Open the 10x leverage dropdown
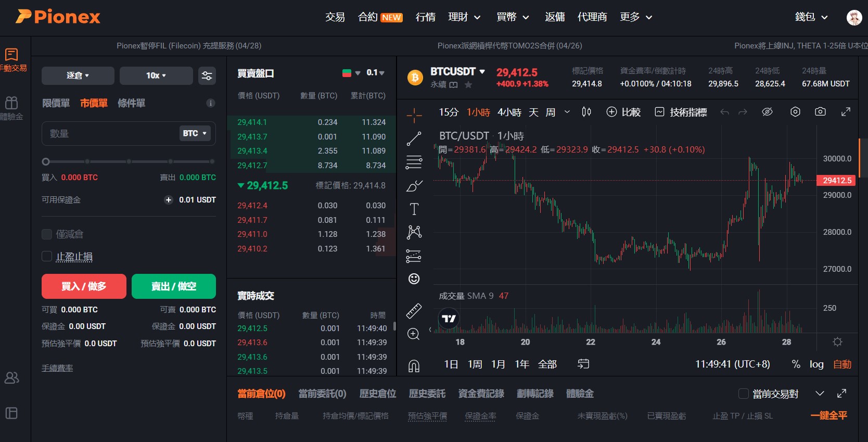 [156, 75]
